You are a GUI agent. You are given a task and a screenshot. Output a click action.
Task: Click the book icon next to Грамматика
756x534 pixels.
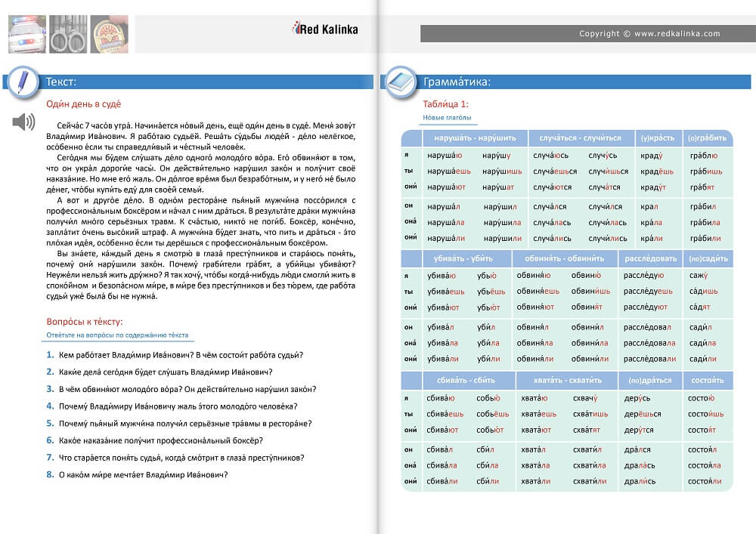click(401, 82)
